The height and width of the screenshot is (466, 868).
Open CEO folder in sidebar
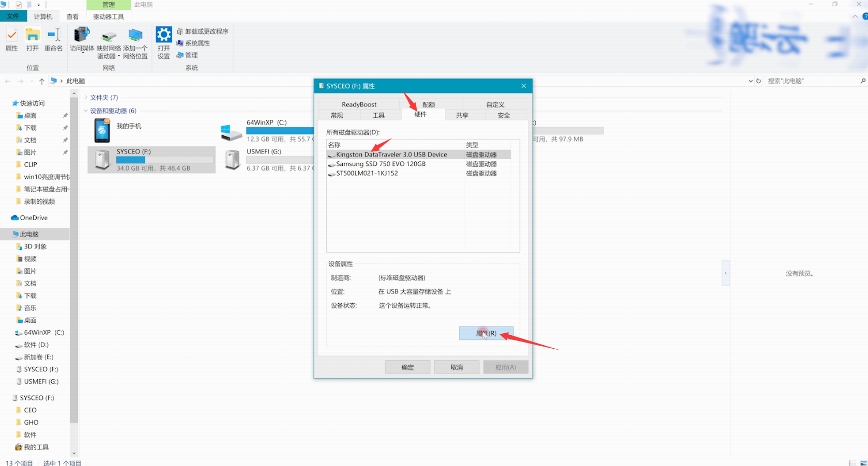(30, 410)
